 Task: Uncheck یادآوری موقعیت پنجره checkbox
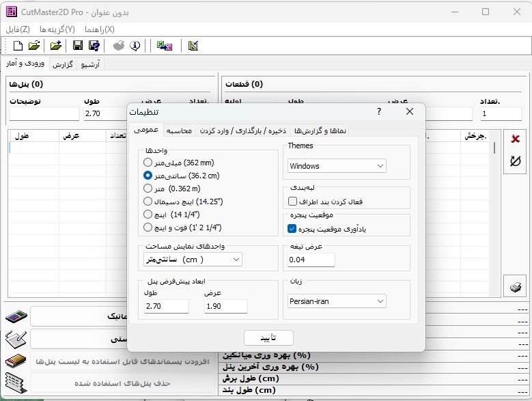(293, 229)
